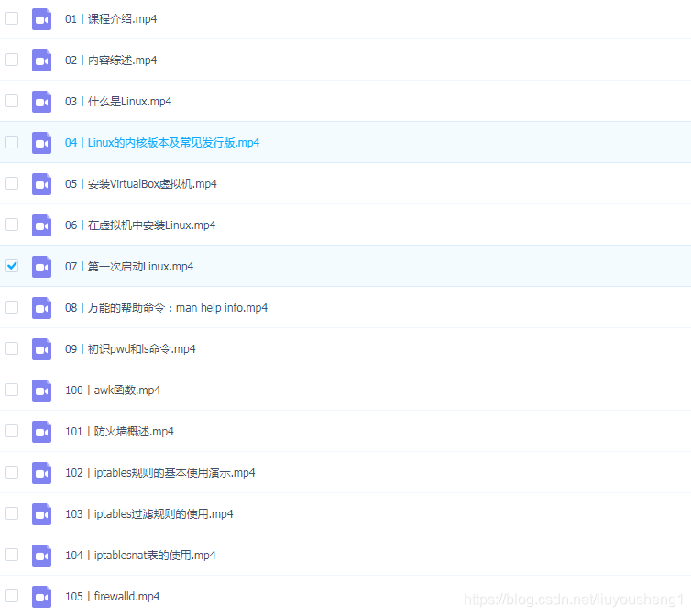Click video icon of 08 万能的帮助命令 file
The image size is (691, 616).
41,308
